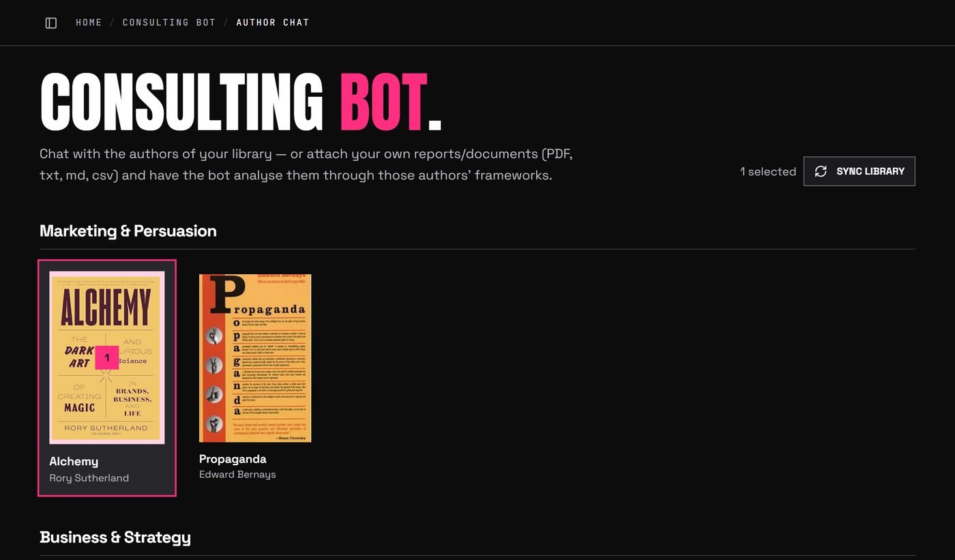Open CONSULTING BOT breadcrumb link
Screen dimensions: 955x560
169,23
